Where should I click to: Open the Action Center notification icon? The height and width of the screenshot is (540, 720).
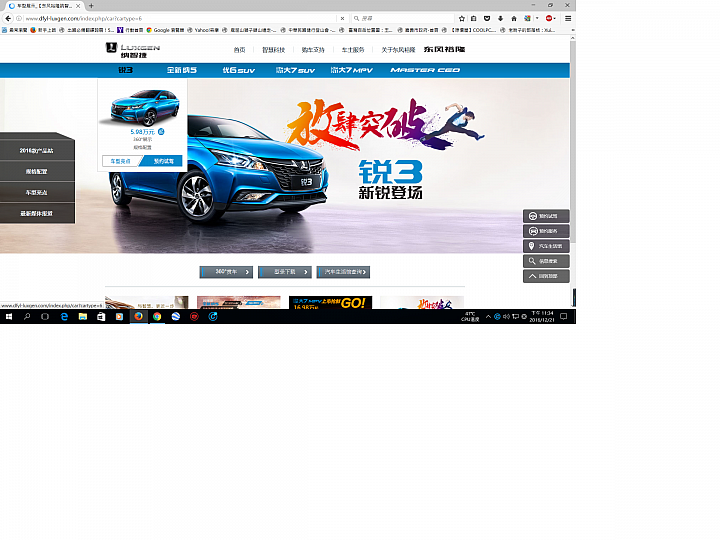click(564, 316)
